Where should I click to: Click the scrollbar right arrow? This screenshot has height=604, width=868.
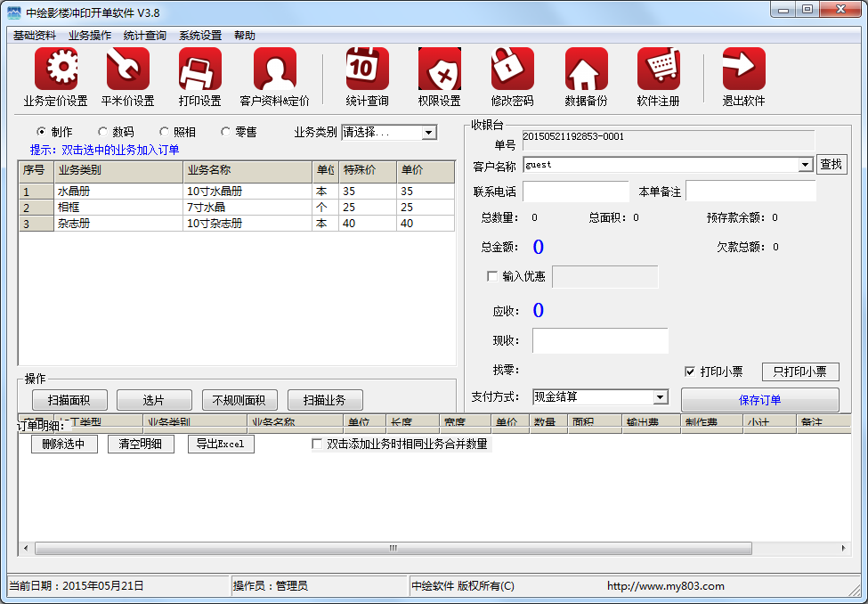(843, 548)
